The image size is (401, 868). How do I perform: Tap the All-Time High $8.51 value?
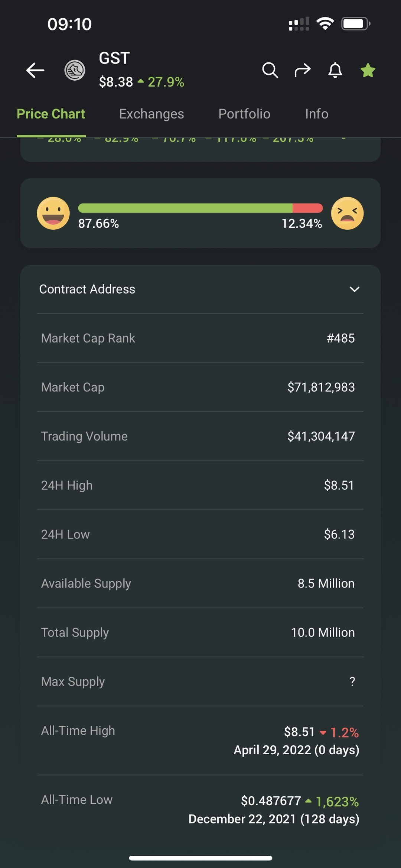coord(299,732)
